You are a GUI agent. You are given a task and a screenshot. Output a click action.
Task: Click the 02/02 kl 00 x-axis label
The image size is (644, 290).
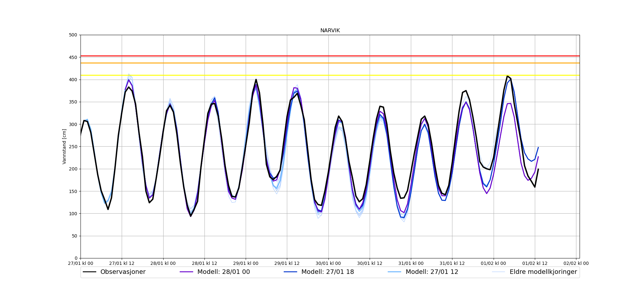coord(576,263)
